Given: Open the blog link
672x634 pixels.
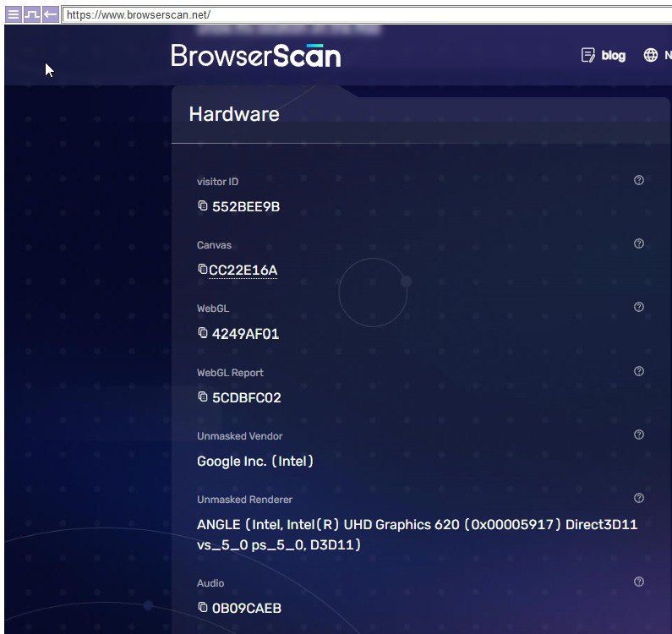Looking at the screenshot, I should tap(604, 56).
